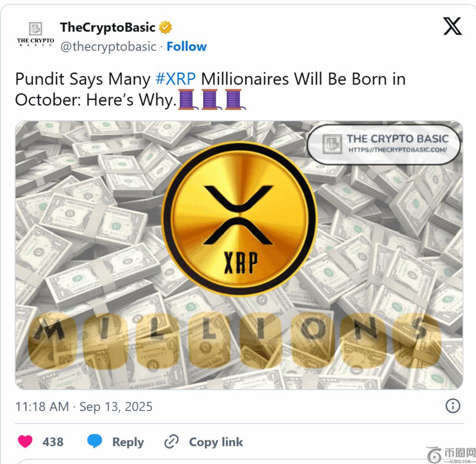Click the tweet headline text
The height and width of the screenshot is (464, 476).
coord(211,89)
